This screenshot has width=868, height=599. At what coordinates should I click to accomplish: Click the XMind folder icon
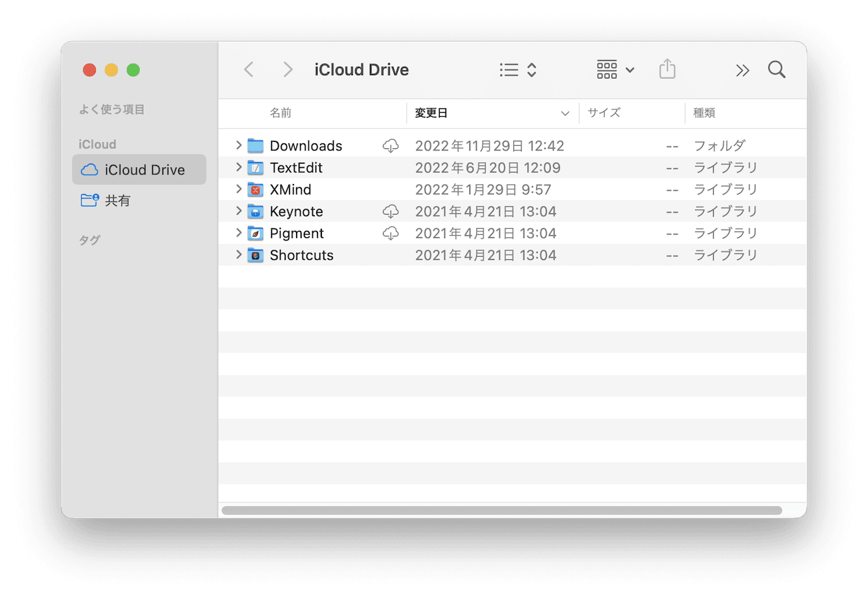[x=256, y=189]
